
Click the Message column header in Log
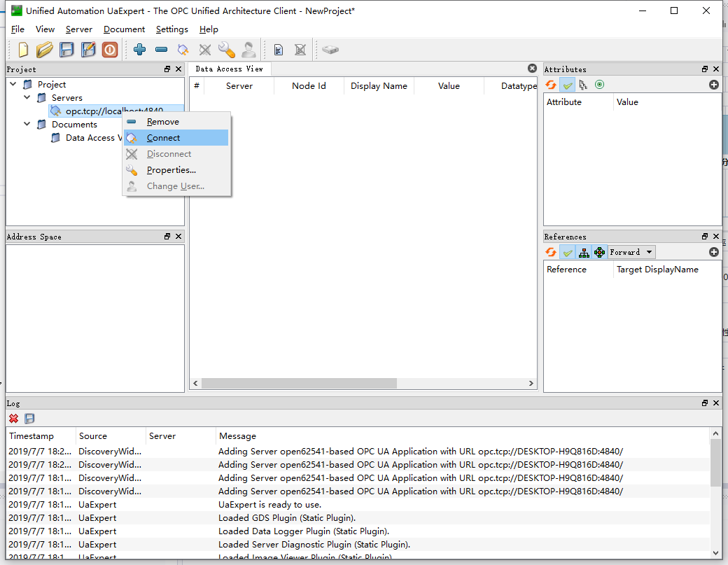coord(463,436)
